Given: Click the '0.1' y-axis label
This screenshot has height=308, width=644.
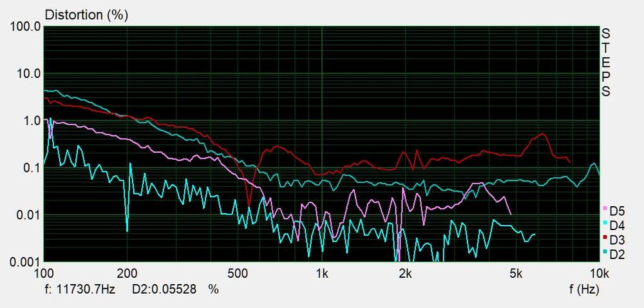Looking at the screenshot, I should pos(32,168).
